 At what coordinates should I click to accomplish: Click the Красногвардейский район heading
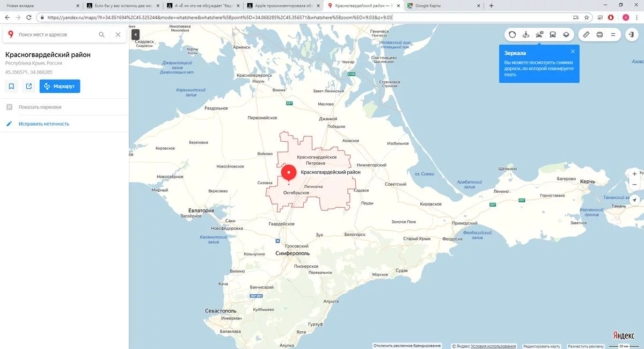tap(48, 55)
